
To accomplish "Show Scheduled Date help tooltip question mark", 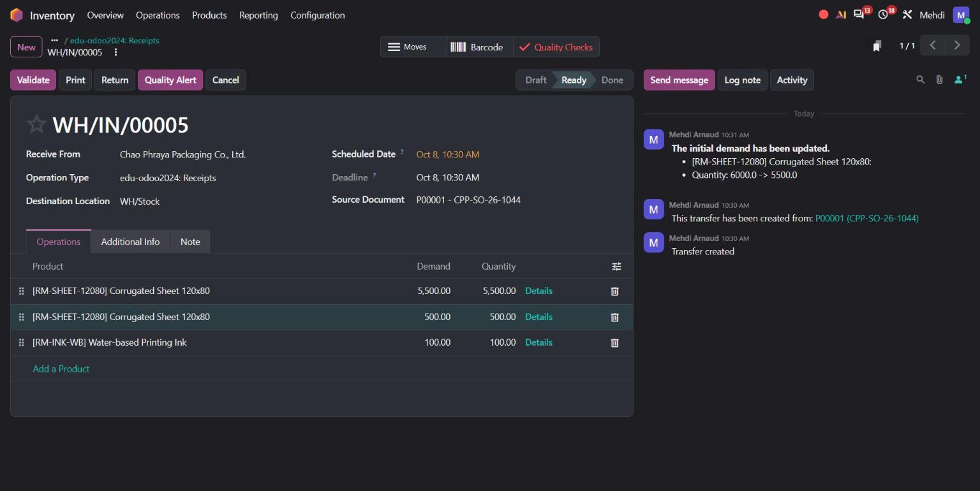I will (x=402, y=152).
